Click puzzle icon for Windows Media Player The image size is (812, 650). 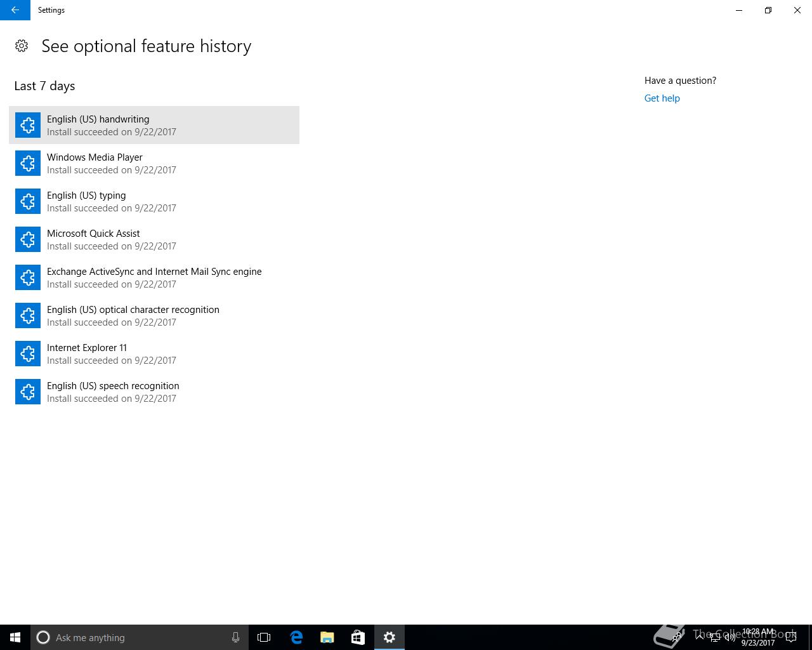28,163
